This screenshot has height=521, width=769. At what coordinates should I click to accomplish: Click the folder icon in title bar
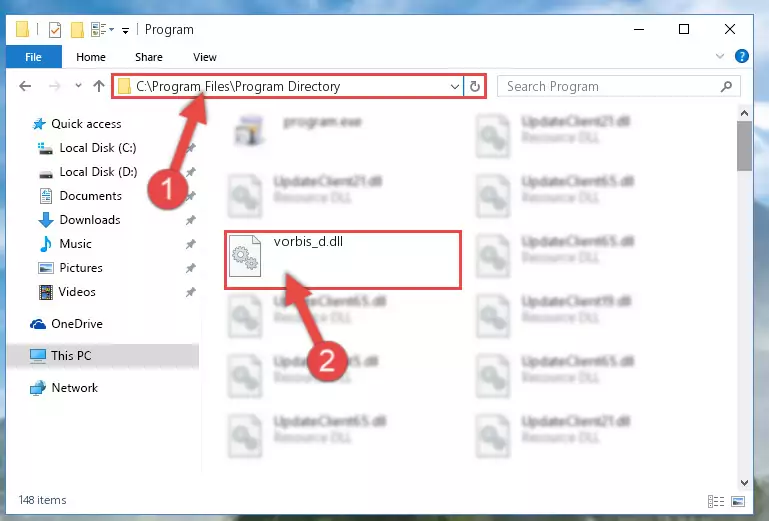tap(22, 29)
